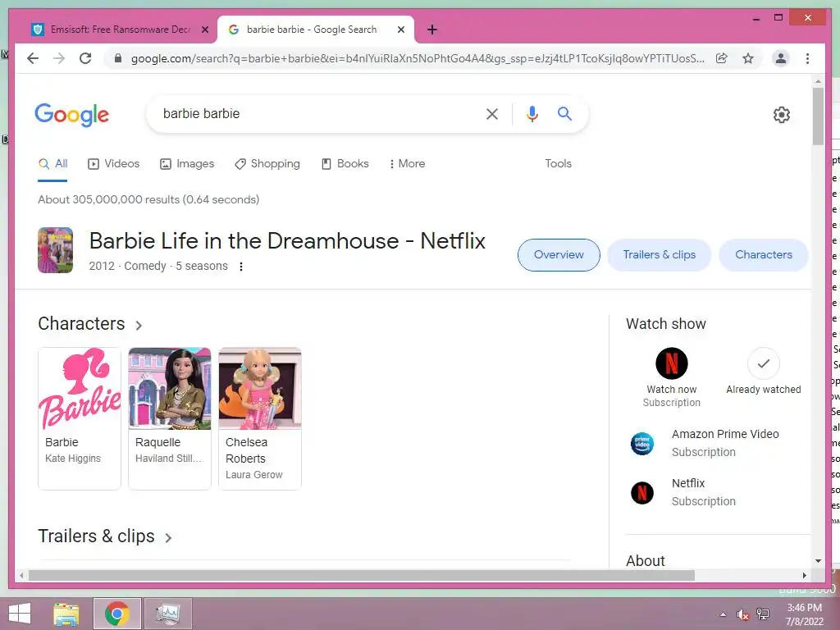The height and width of the screenshot is (630, 840).
Task: Expand the Trailers & clips chevron
Action: click(168, 538)
